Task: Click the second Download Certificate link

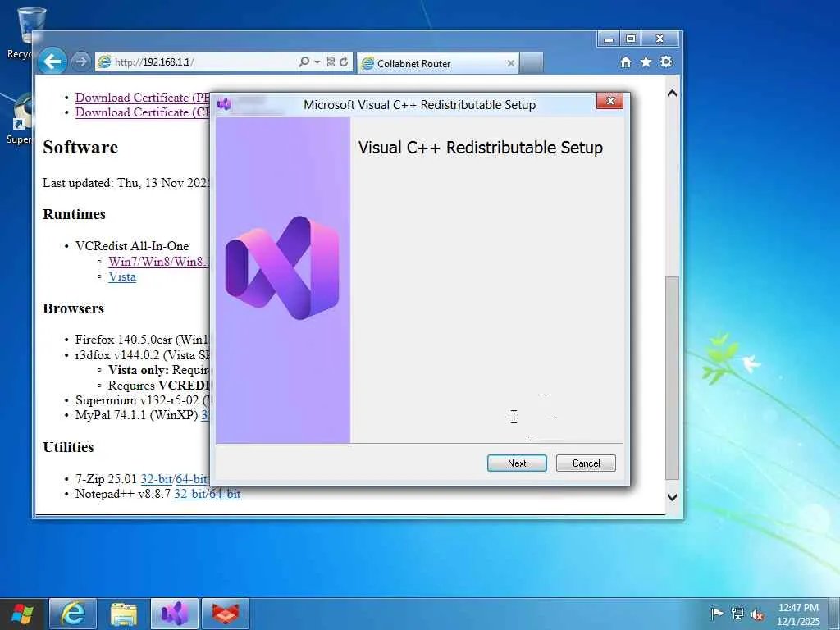Action: [x=143, y=112]
